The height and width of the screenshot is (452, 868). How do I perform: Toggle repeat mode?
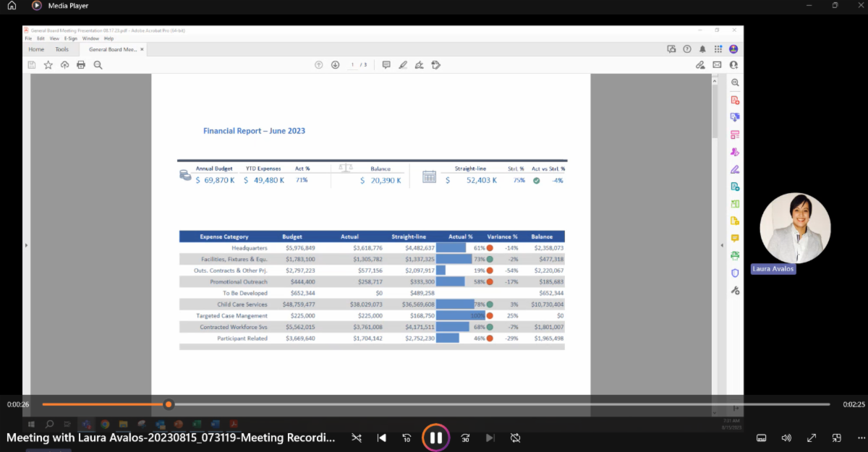515,438
